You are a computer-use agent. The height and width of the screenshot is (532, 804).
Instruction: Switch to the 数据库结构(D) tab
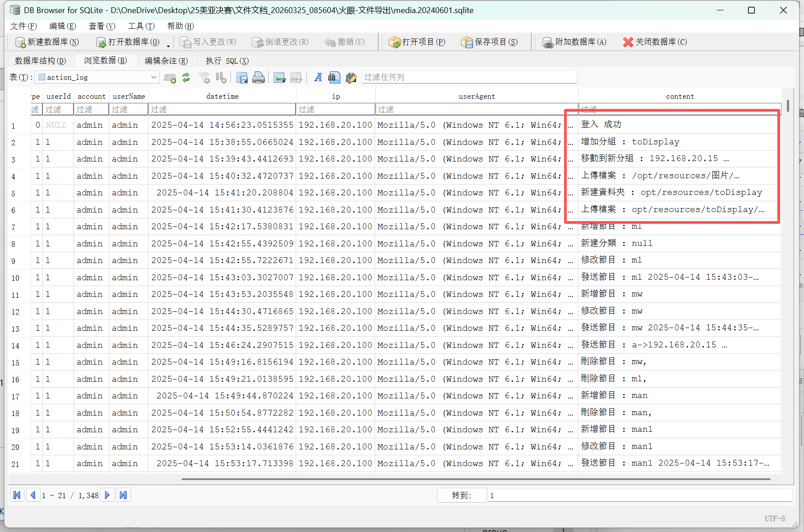[40, 60]
